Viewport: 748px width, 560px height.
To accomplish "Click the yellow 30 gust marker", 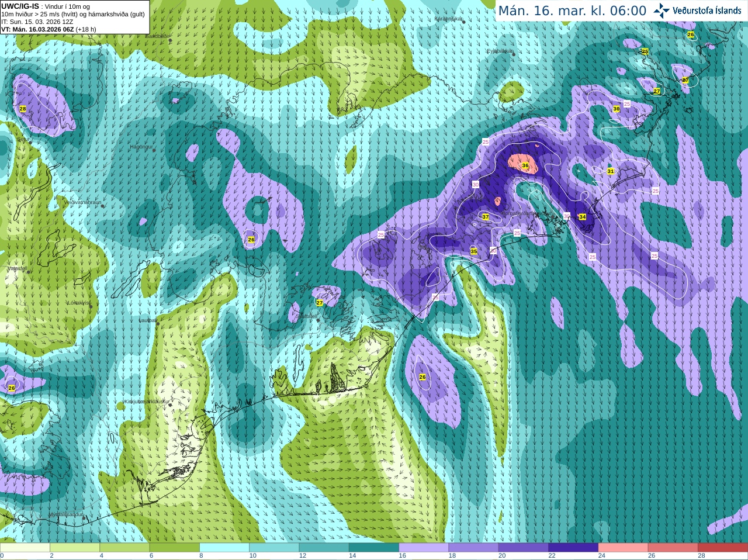I will 616,109.
